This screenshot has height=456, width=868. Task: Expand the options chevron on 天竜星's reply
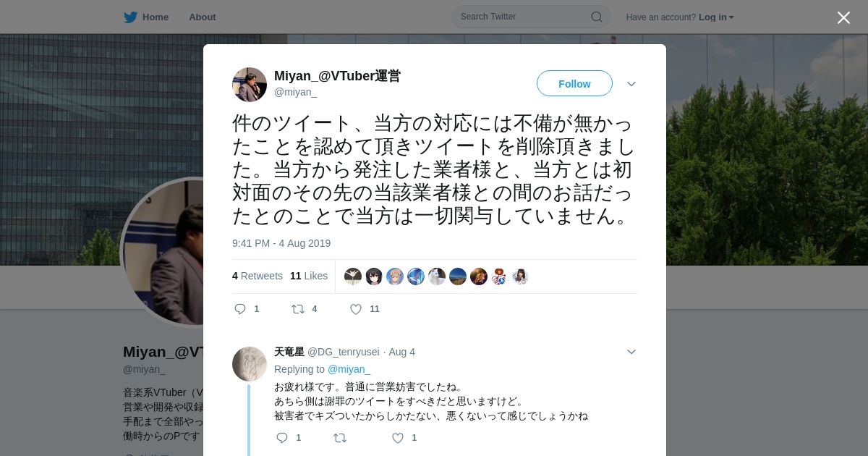pos(631,352)
